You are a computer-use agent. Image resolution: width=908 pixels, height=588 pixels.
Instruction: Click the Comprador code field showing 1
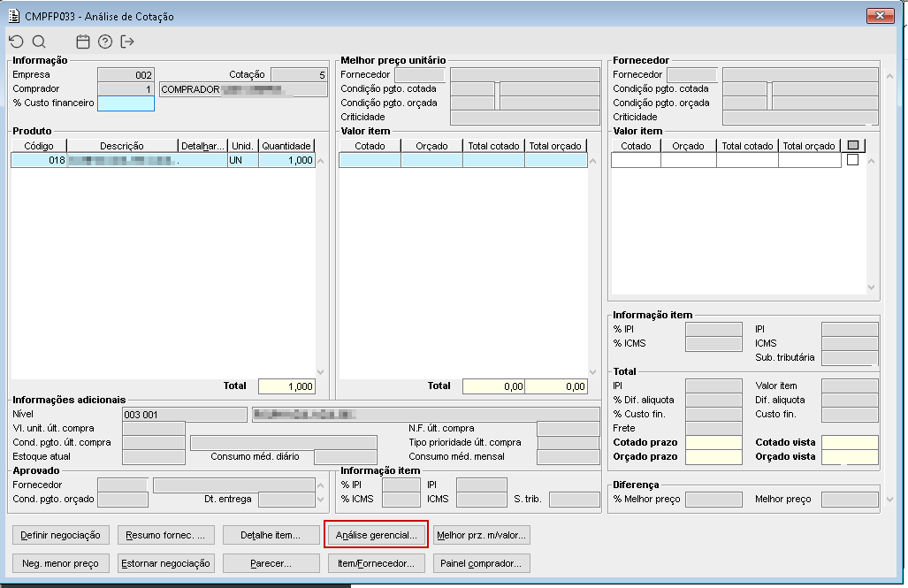pyautogui.click(x=126, y=89)
